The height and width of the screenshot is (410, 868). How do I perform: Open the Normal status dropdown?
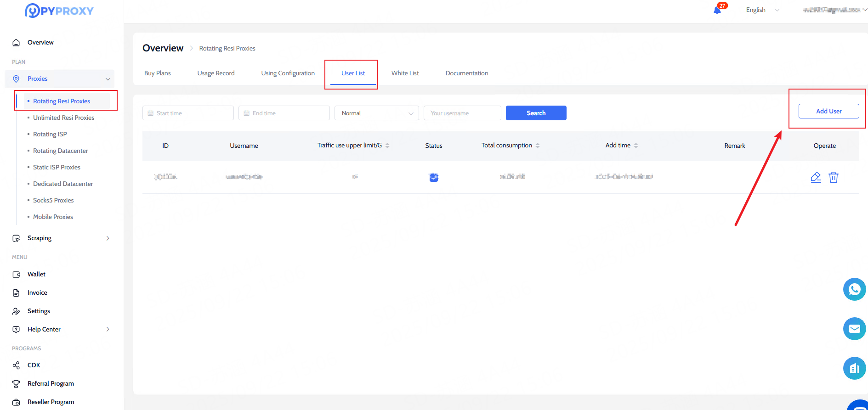pos(376,113)
